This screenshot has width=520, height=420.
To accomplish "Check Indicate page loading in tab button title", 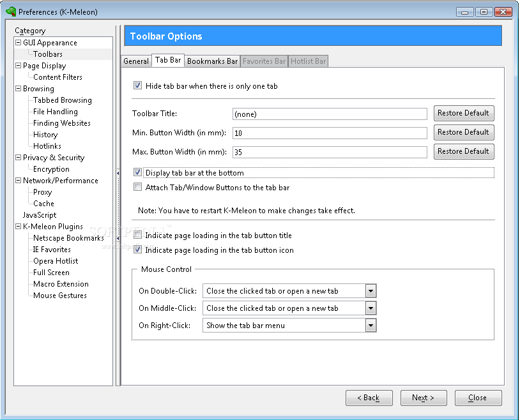I will [x=137, y=235].
